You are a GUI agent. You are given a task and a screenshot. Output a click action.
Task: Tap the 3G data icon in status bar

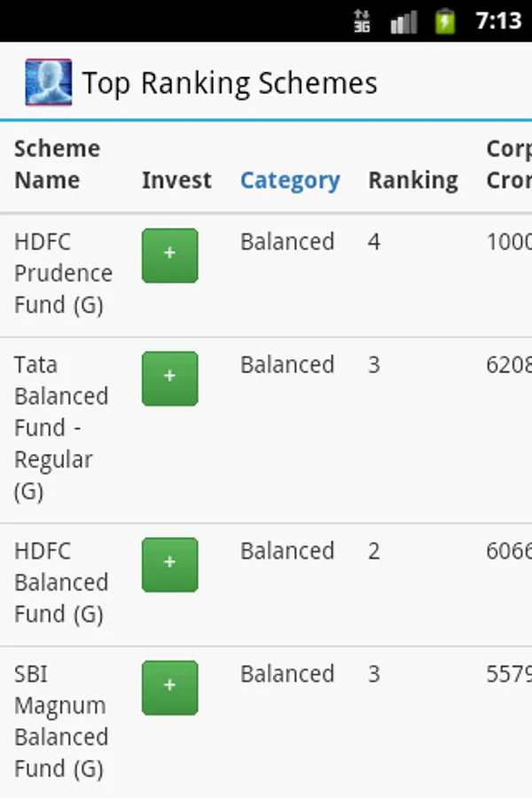coord(362,21)
